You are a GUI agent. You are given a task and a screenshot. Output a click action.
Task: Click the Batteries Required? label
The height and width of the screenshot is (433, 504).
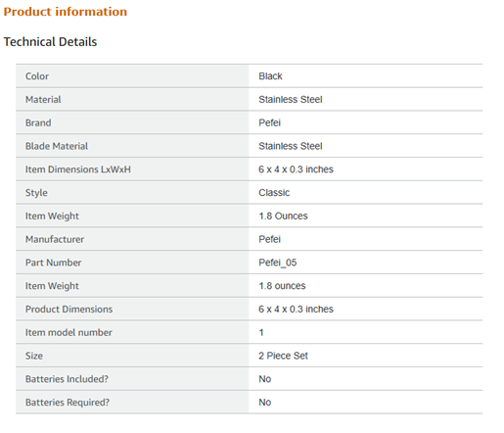(x=68, y=403)
